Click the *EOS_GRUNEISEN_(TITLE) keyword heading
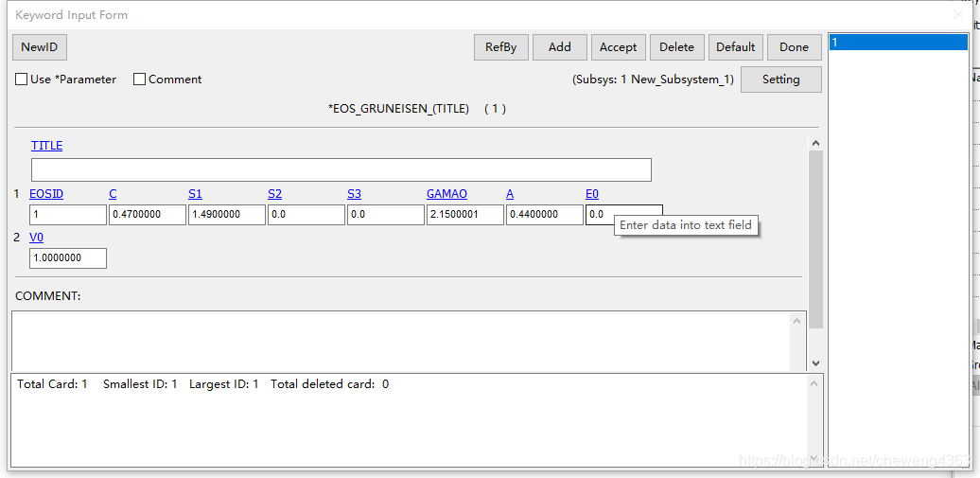Image resolution: width=980 pixels, height=478 pixels. point(399,108)
